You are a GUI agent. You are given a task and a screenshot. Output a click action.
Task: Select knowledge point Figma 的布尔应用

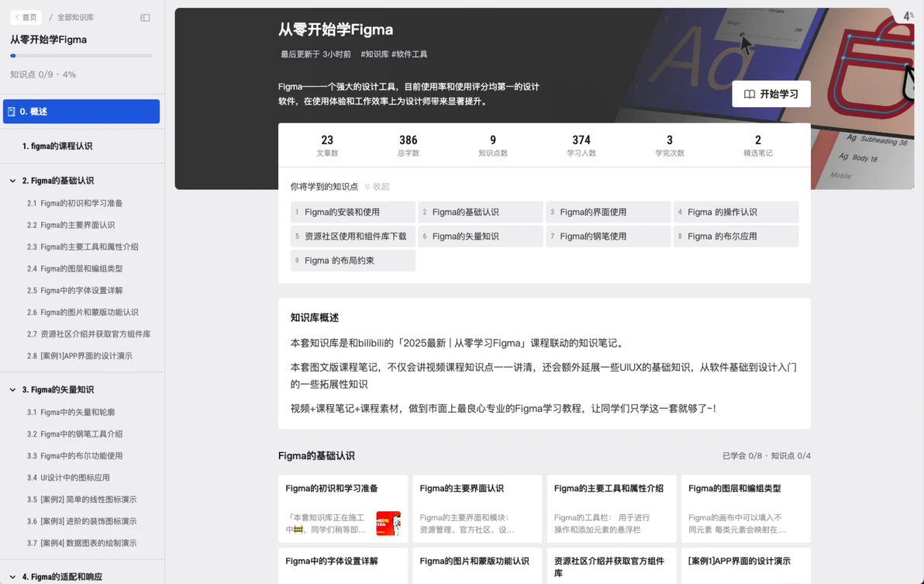click(x=736, y=237)
